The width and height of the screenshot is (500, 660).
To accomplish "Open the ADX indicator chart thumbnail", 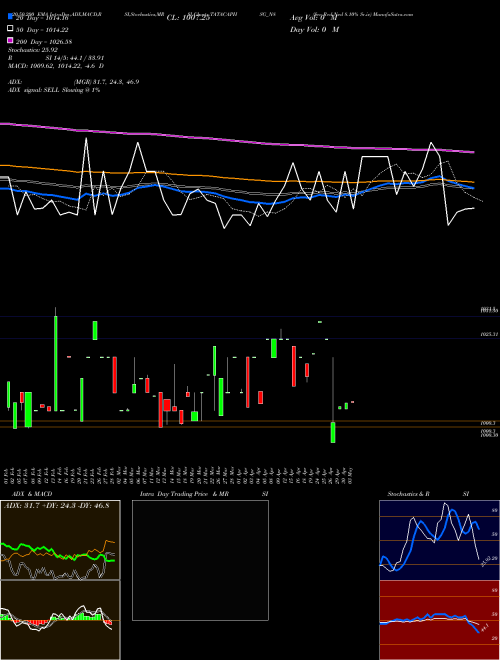I will [60, 540].
